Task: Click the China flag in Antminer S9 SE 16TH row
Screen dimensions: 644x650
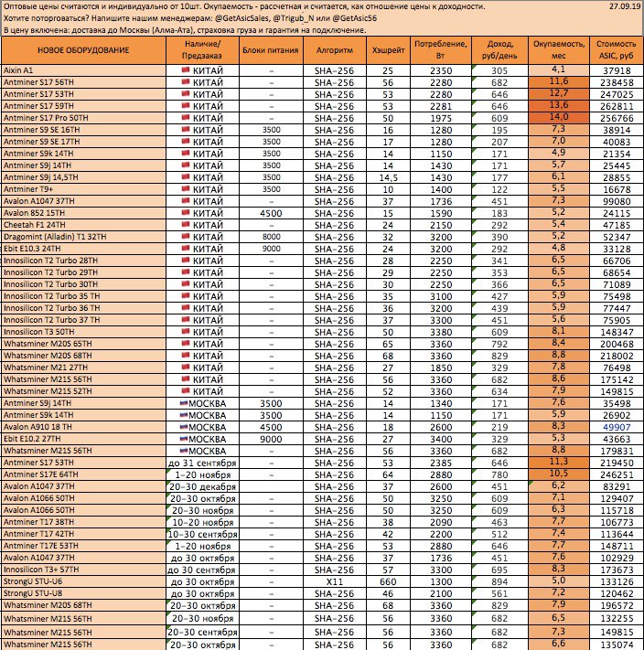Action: (x=186, y=129)
